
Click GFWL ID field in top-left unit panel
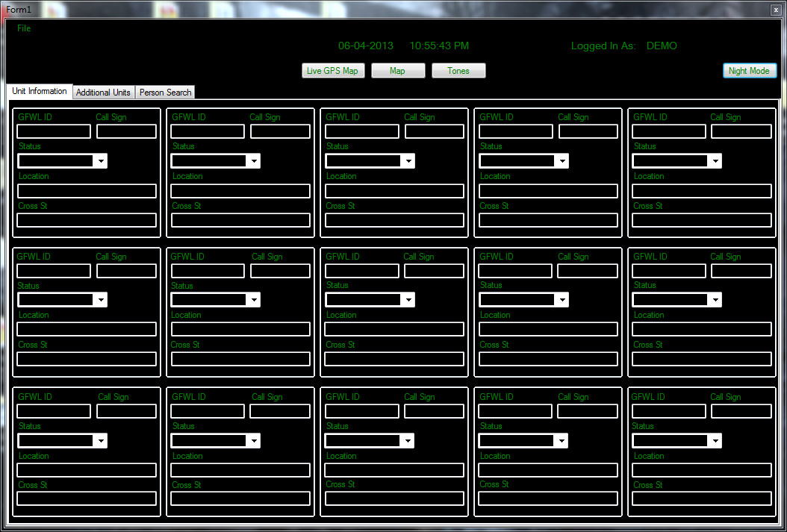(54, 131)
